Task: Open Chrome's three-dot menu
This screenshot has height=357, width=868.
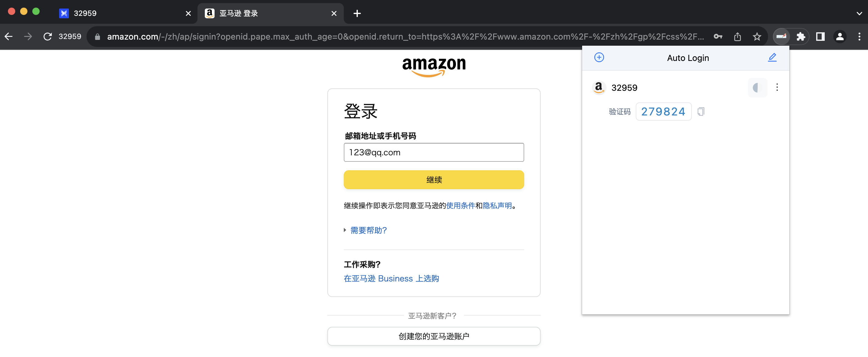Action: coord(859,36)
